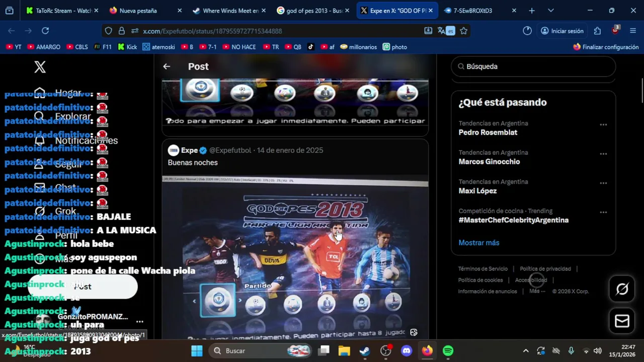Switch to the 7-SEwBROXtD3 tab
The width and height of the screenshot is (644, 362).
480,11
